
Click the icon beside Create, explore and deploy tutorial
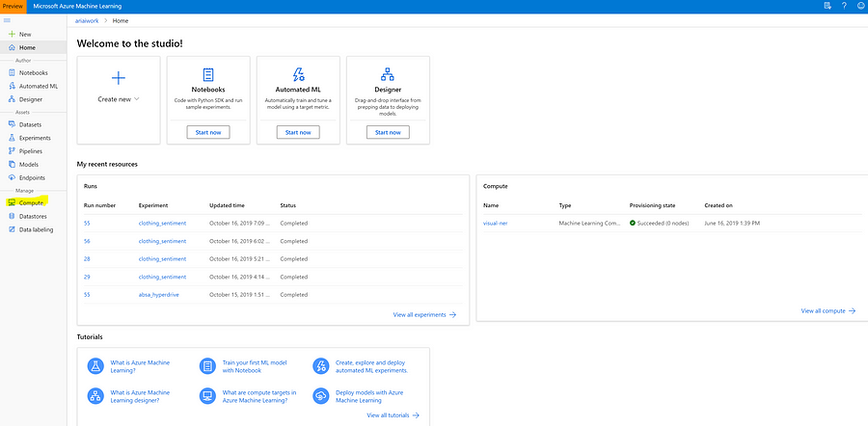tap(321, 366)
